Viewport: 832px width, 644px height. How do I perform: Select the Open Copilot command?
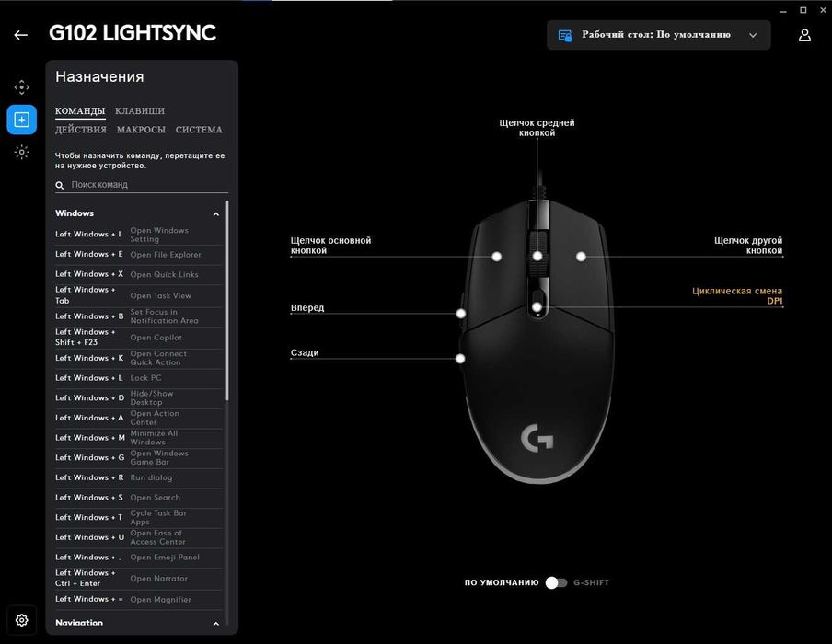point(139,338)
